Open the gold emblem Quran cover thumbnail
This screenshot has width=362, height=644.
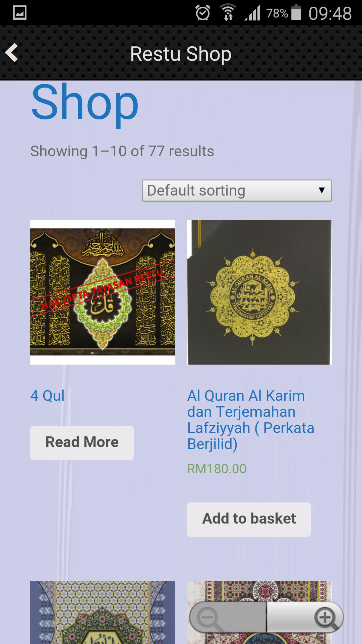259,292
